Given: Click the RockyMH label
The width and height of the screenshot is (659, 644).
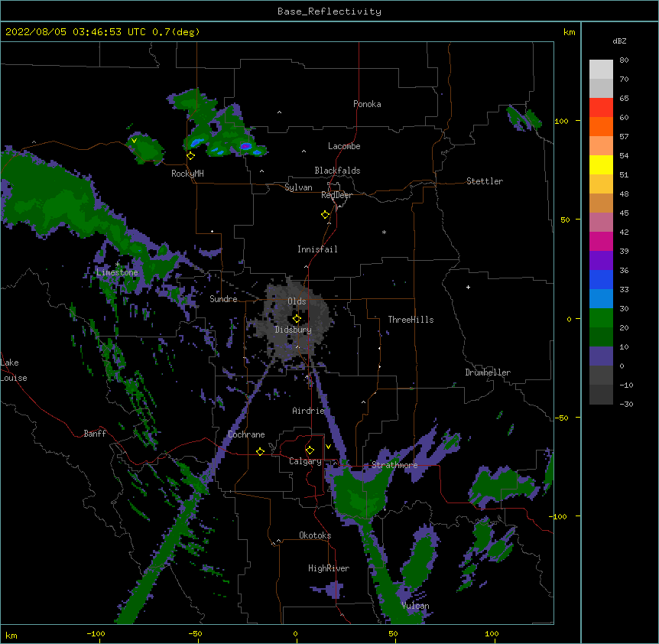Looking at the screenshot, I should click(x=187, y=174).
